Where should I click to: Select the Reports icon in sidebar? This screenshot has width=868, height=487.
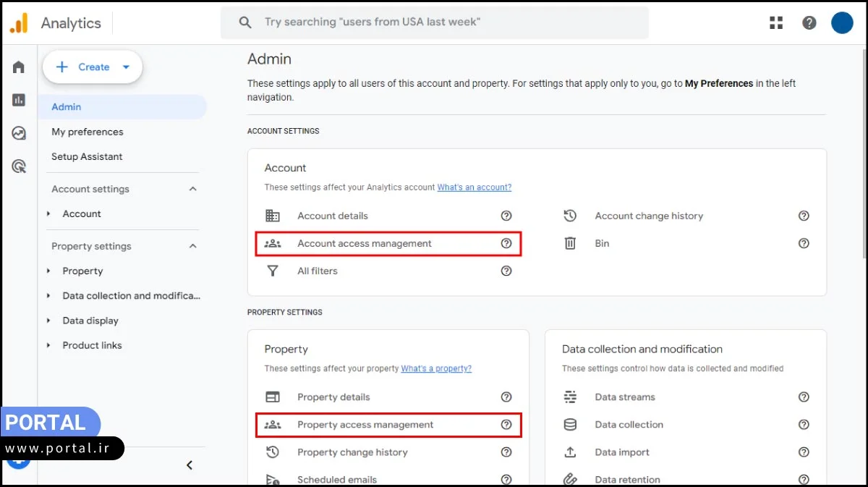[x=18, y=100]
